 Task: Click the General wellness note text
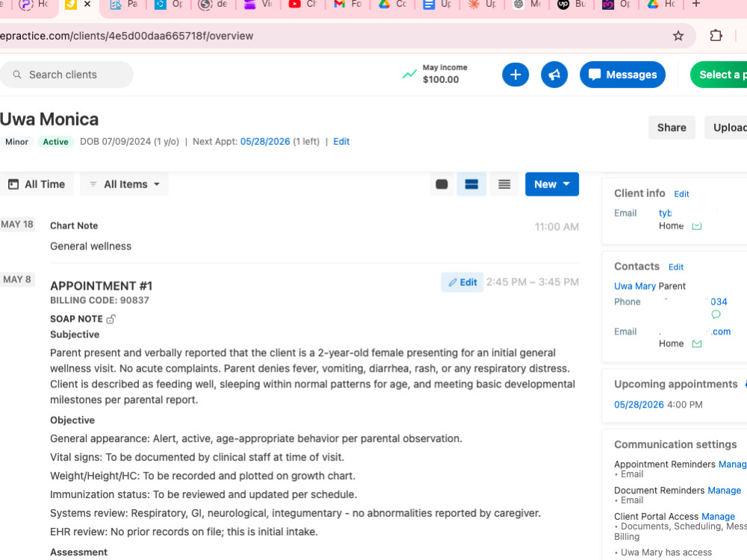[x=90, y=246]
